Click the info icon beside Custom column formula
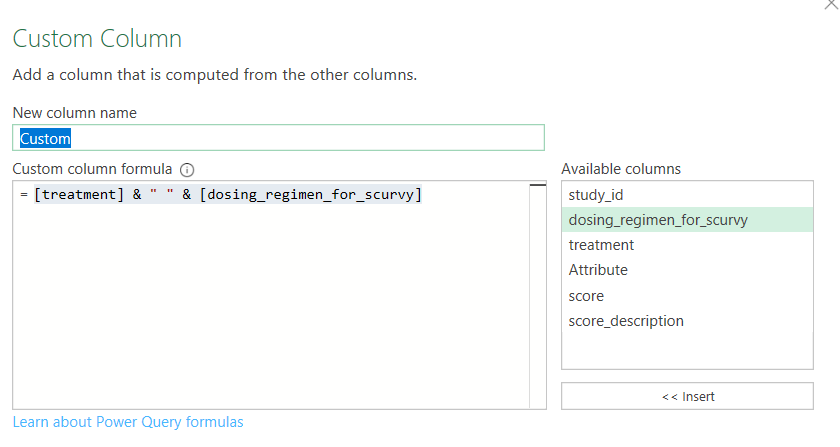The image size is (840, 447). coord(187,170)
